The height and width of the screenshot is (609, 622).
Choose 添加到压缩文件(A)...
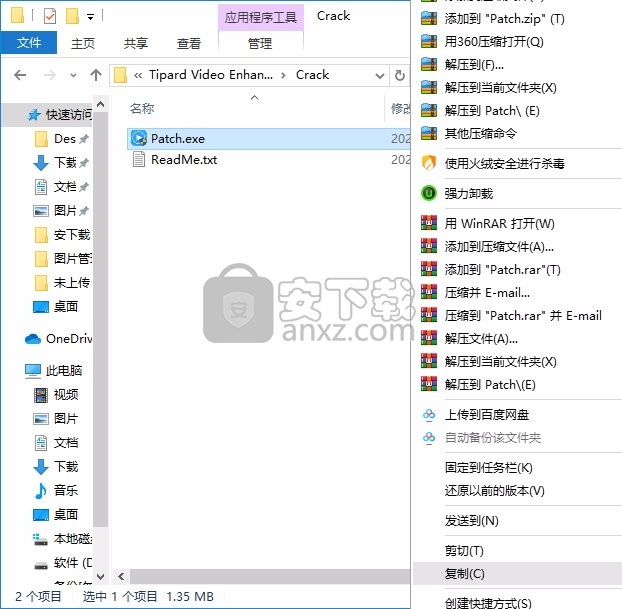pos(517,246)
